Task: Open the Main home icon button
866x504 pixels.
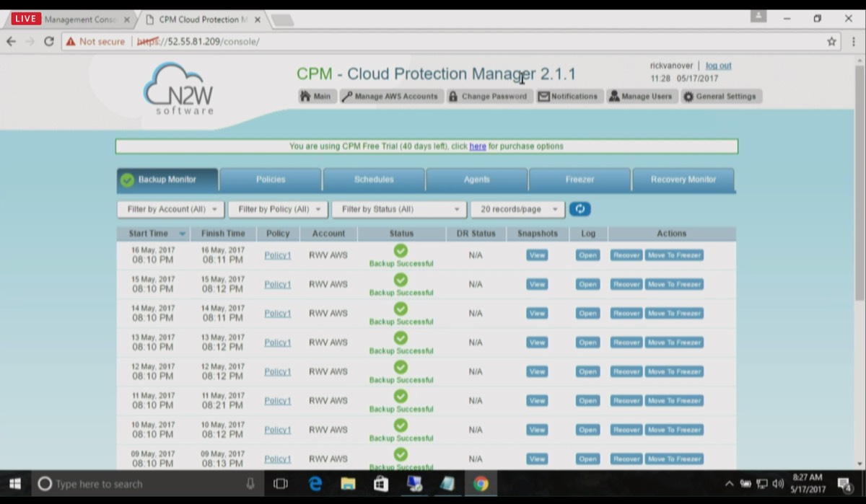Action: pos(316,97)
